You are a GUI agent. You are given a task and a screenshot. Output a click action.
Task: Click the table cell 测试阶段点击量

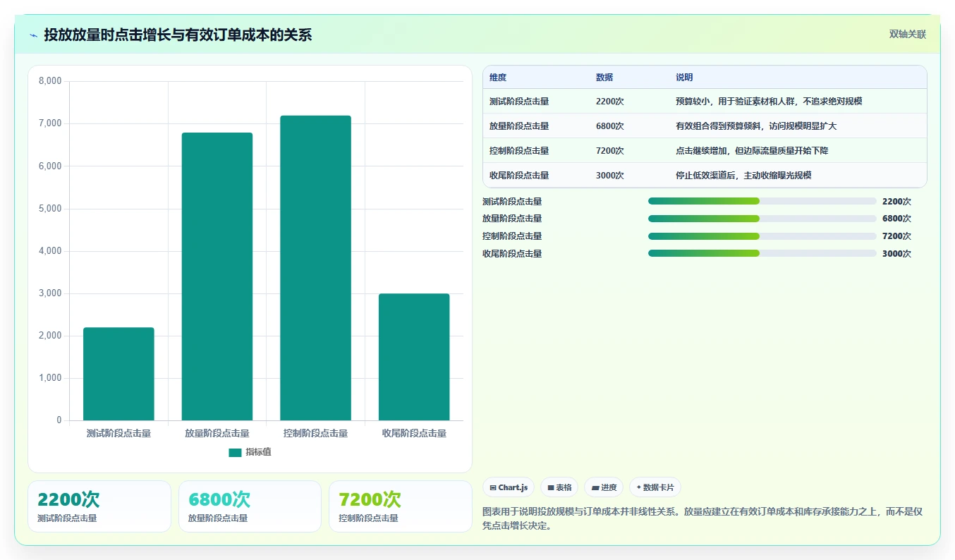(x=519, y=102)
